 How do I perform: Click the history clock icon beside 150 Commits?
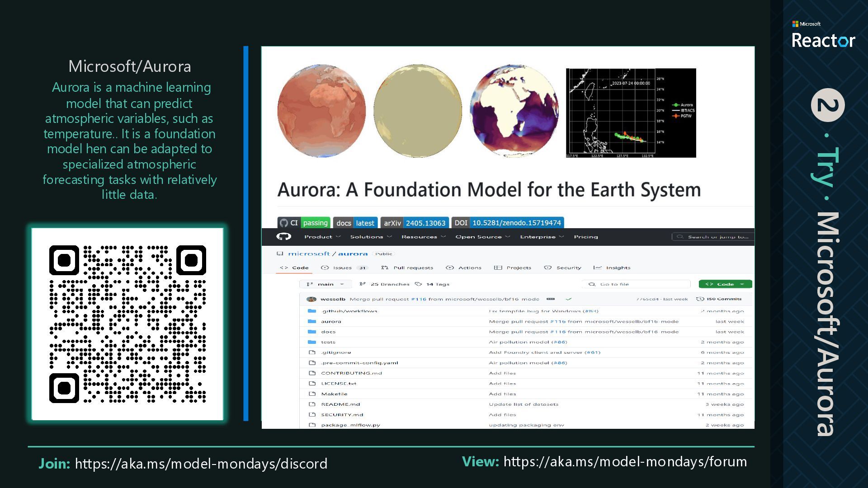click(x=700, y=299)
